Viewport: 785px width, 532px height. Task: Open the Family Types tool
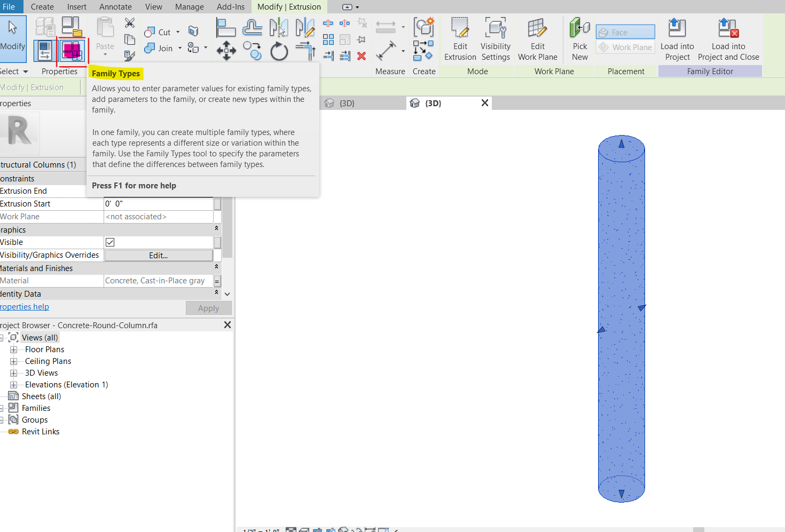point(72,51)
